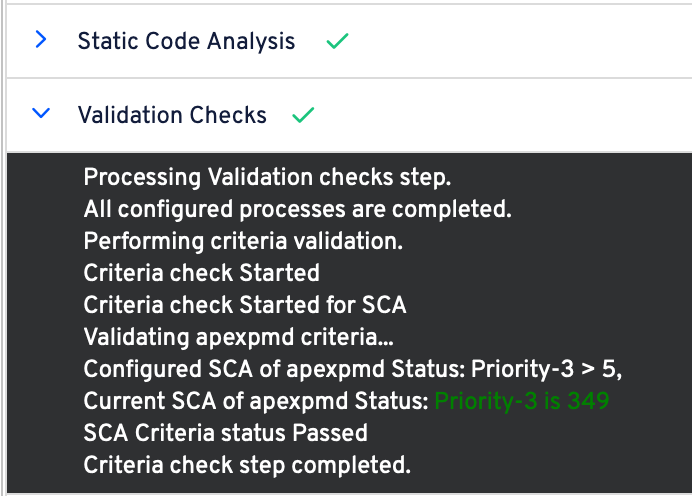Select the "SCA Criteria status Passed" line

pyautogui.click(x=225, y=433)
